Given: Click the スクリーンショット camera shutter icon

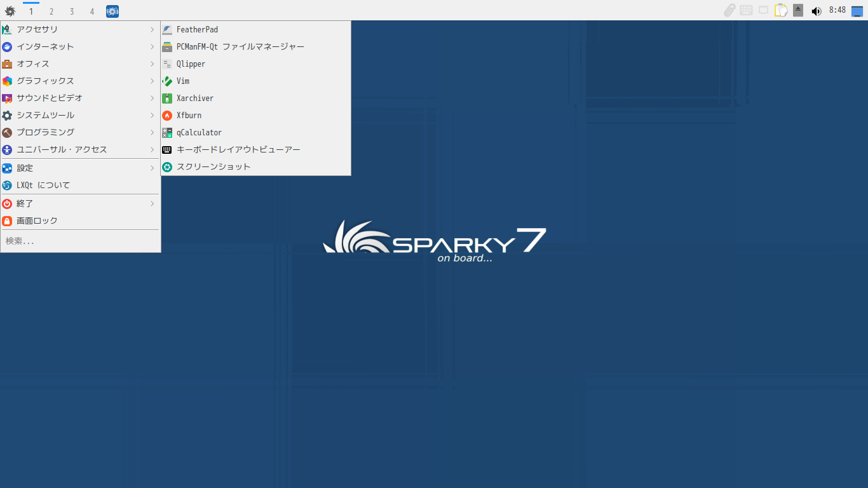Looking at the screenshot, I should 167,167.
